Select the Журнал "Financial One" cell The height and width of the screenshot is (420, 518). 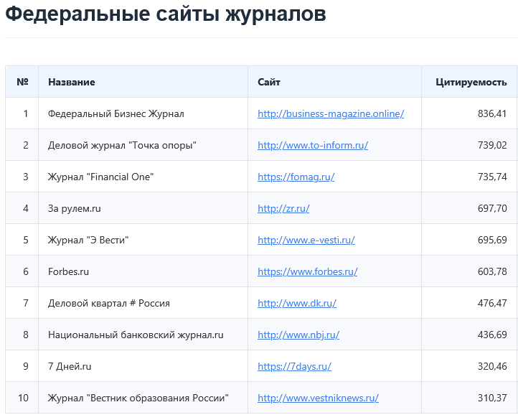pyautogui.click(x=143, y=177)
